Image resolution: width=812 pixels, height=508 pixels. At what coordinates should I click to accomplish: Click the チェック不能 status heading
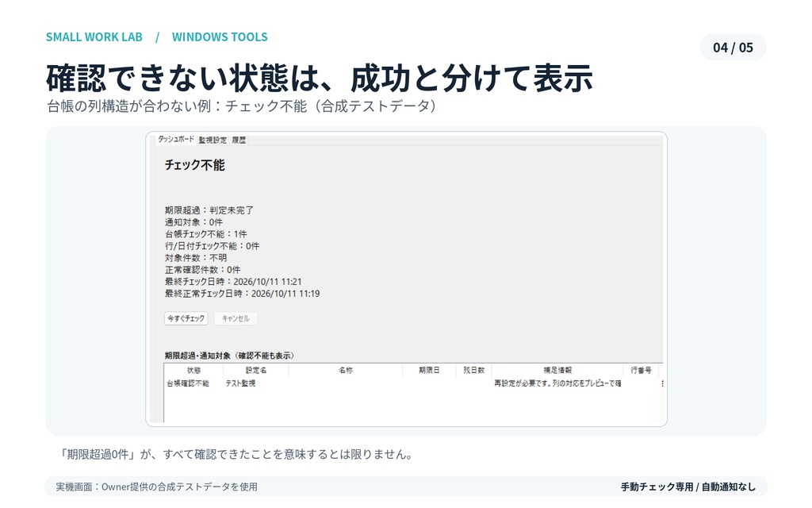(195, 165)
